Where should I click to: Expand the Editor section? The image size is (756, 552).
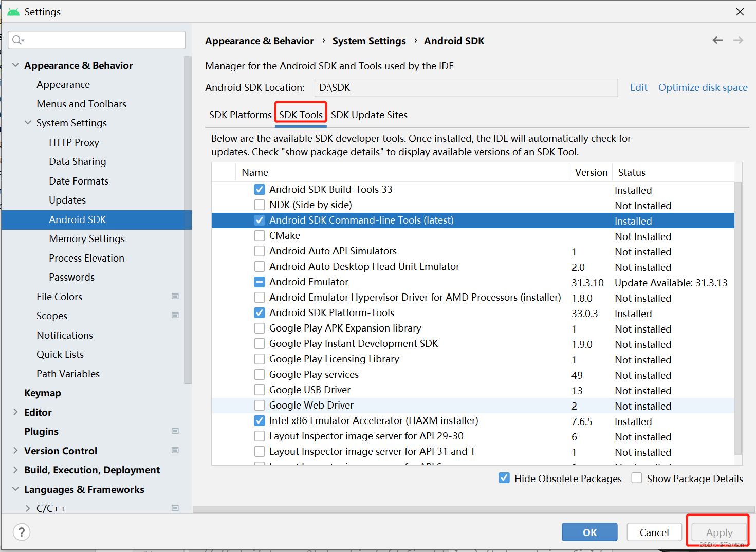click(15, 412)
